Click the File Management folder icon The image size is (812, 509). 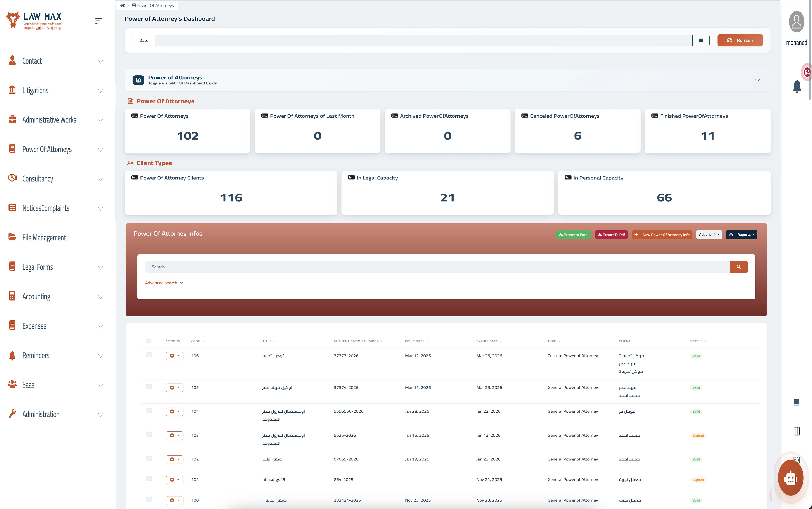(12, 237)
